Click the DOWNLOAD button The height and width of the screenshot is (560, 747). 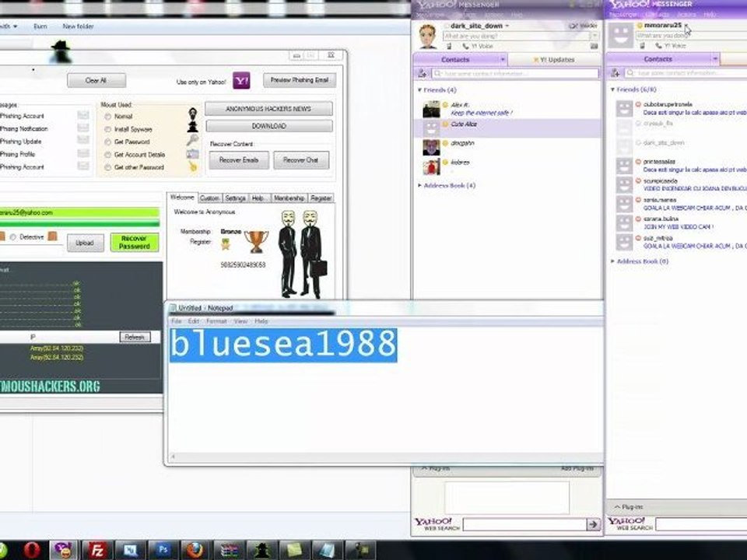tap(269, 126)
